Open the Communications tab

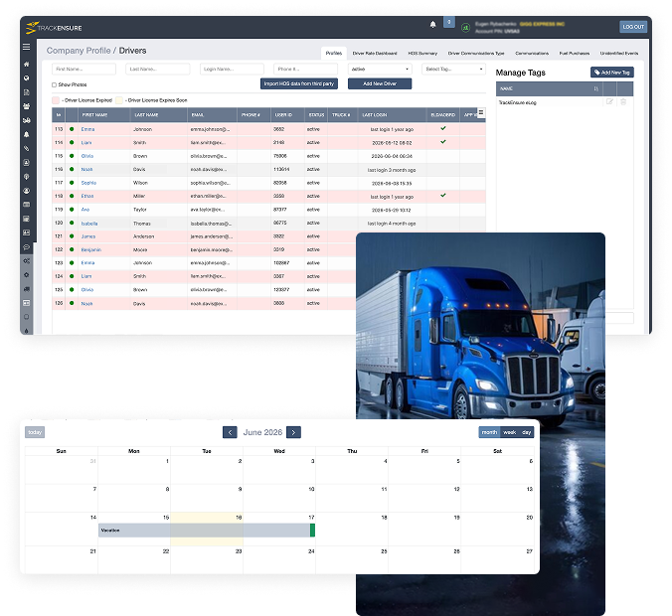[532, 53]
